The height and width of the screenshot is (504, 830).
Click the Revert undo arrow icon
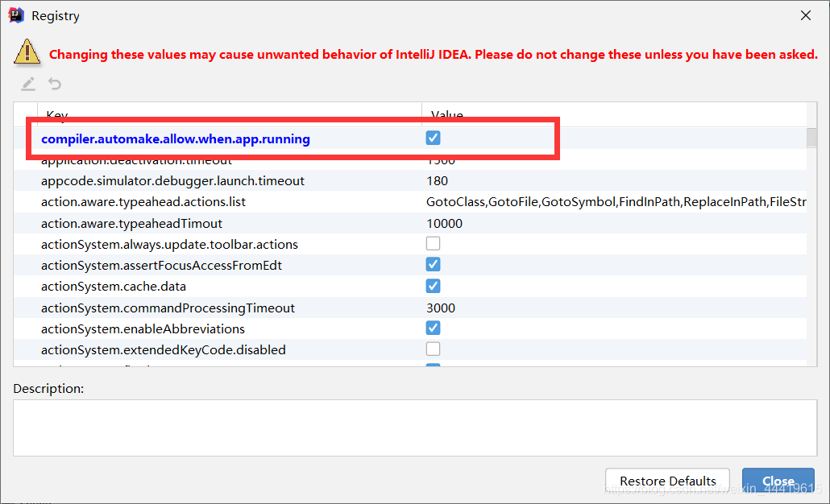pyautogui.click(x=55, y=84)
